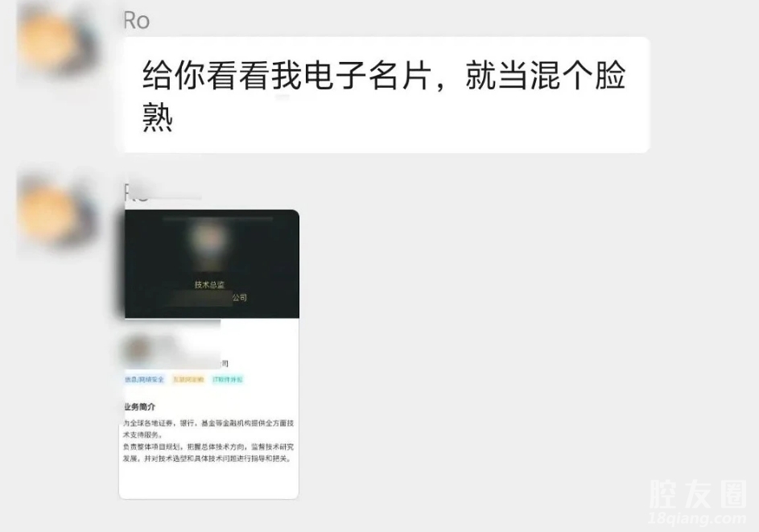Click the blurred sender name above the card
The width and height of the screenshot is (759, 532).
click(x=162, y=193)
